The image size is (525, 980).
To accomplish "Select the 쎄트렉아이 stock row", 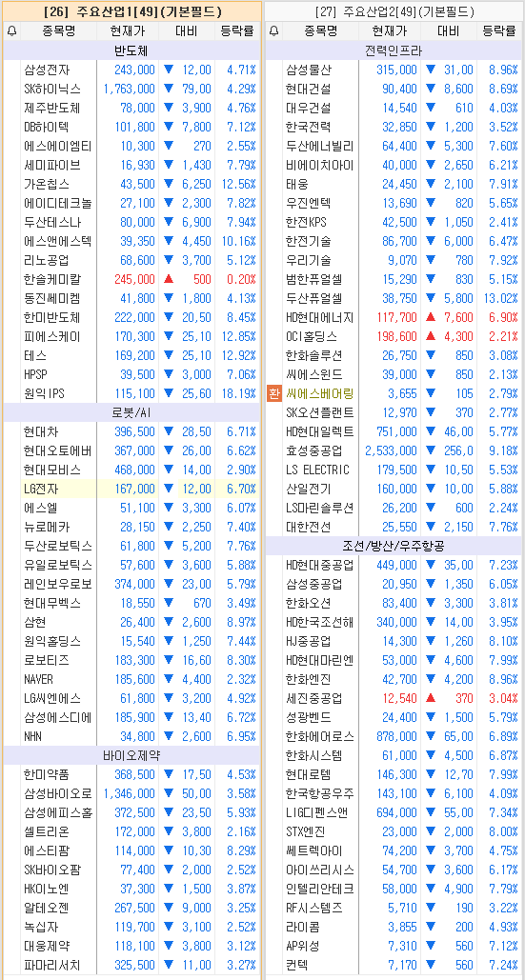I will tap(394, 851).
